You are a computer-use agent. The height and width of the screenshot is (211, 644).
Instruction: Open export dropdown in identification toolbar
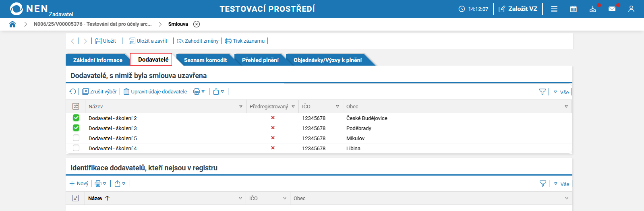[120, 184]
